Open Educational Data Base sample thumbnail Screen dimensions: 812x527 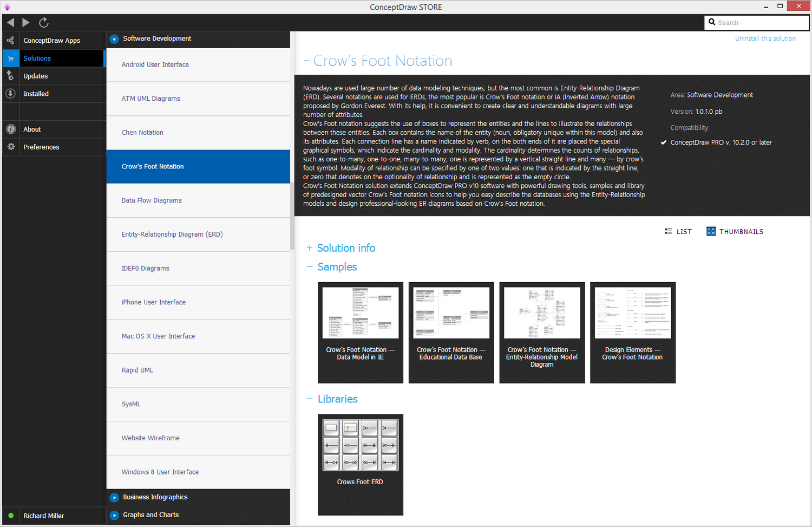click(451, 313)
